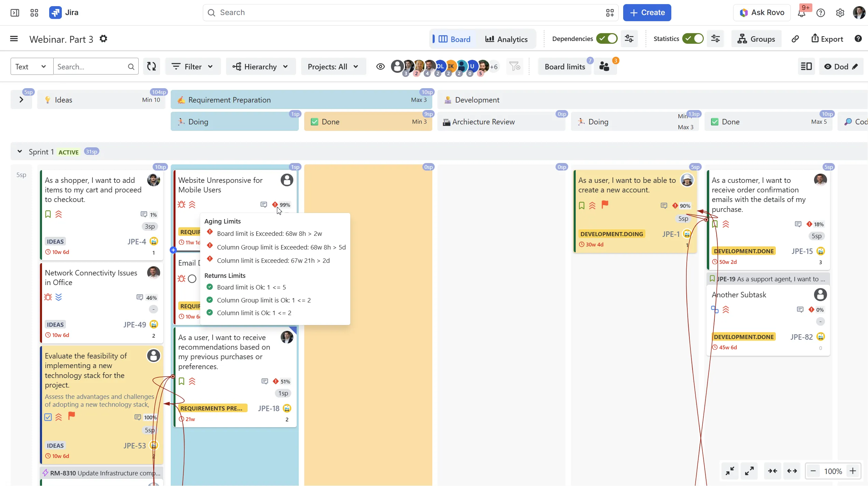Open Statistics settings sliders icon

[715, 39]
